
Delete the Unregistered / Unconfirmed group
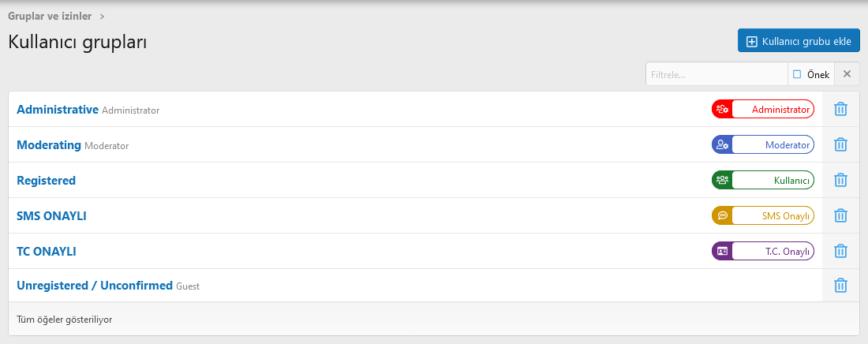pyautogui.click(x=841, y=286)
